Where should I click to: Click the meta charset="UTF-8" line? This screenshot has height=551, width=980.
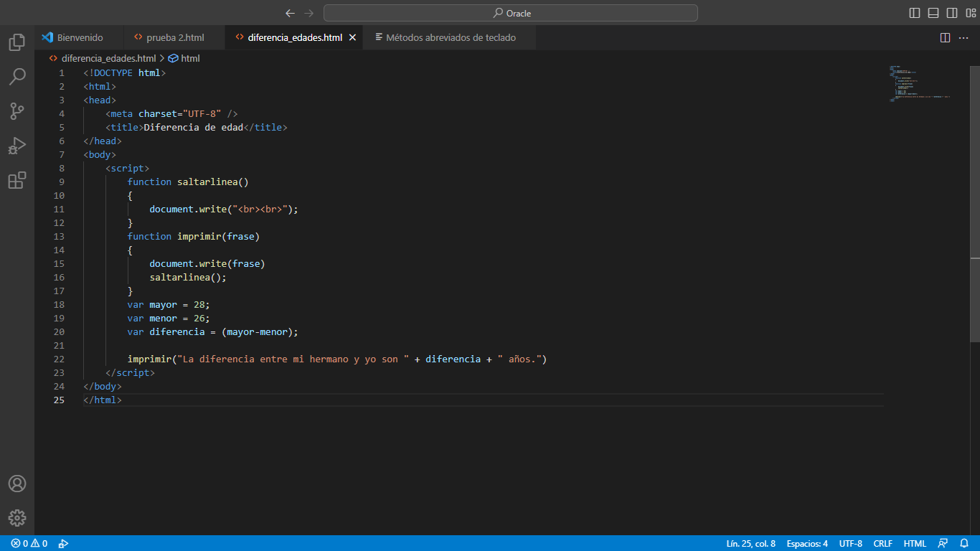[171, 113]
